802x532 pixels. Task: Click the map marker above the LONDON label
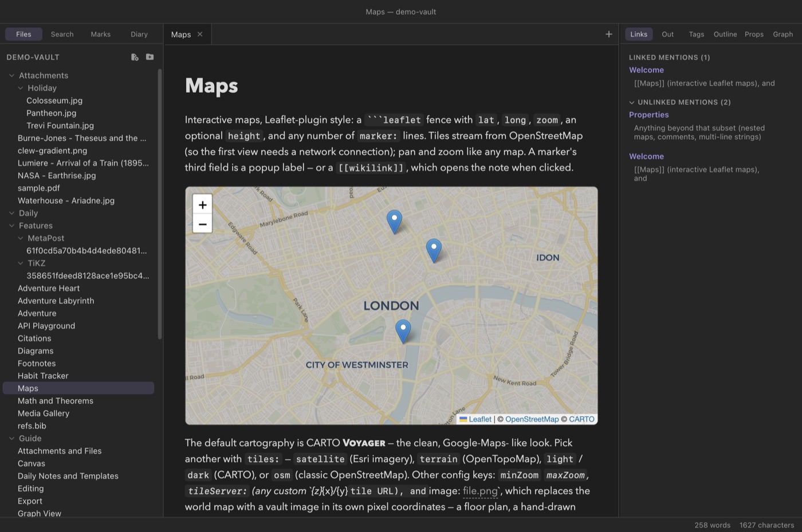(434, 250)
